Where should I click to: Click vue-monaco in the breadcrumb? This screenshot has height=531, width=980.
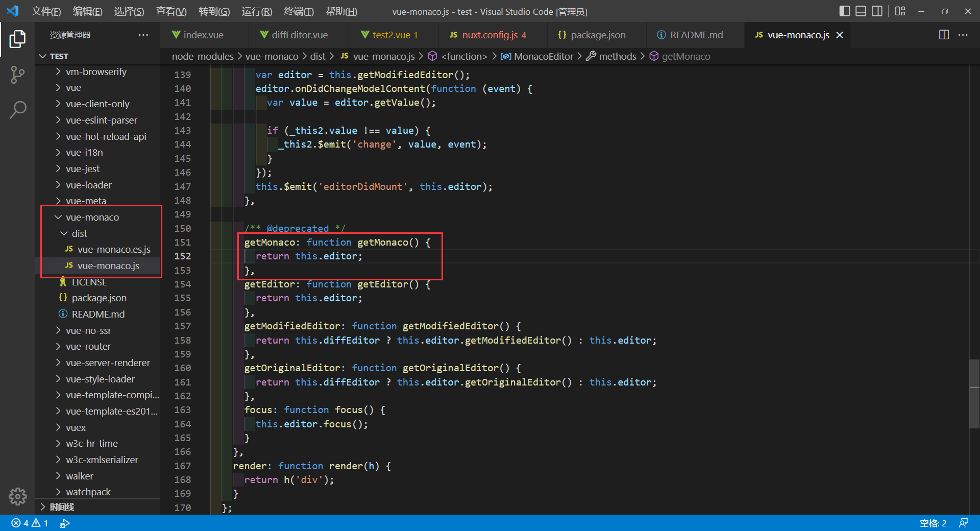tap(272, 56)
